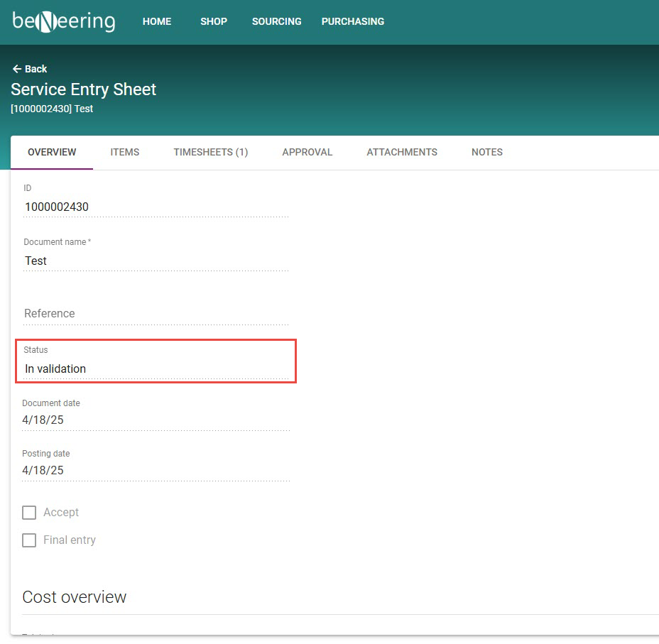Open the PURCHASING menu

(353, 21)
